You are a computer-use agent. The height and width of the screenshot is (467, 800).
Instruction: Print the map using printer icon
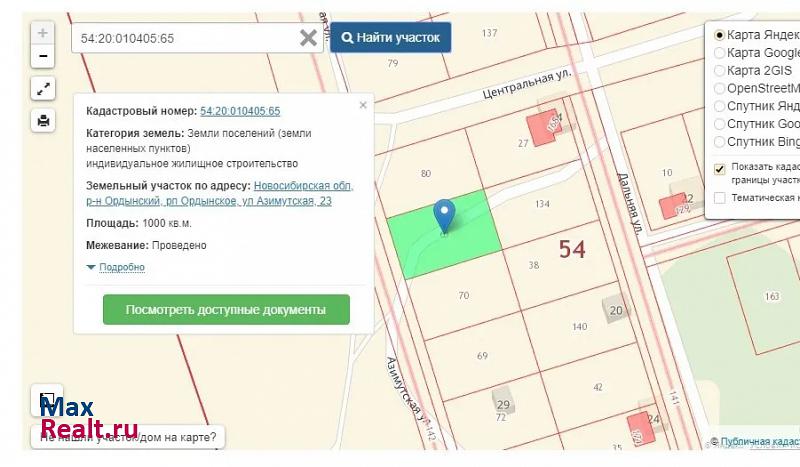43,121
